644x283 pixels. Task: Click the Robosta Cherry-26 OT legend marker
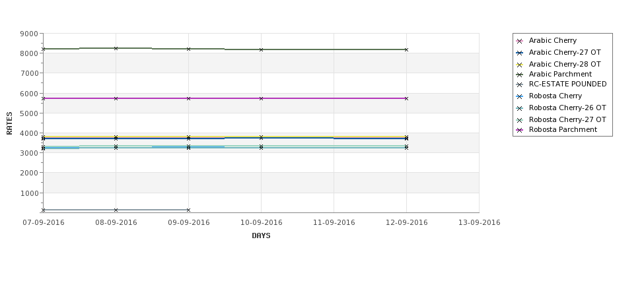(x=520, y=109)
